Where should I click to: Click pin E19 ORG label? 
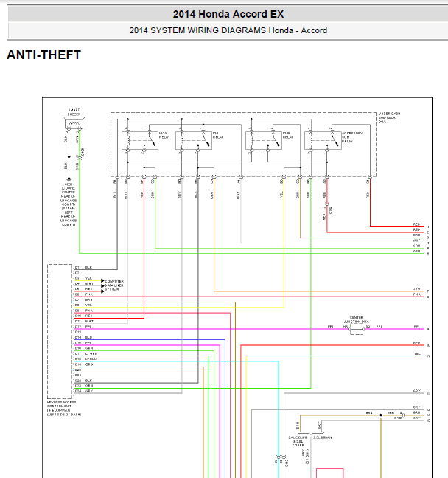(84, 364)
